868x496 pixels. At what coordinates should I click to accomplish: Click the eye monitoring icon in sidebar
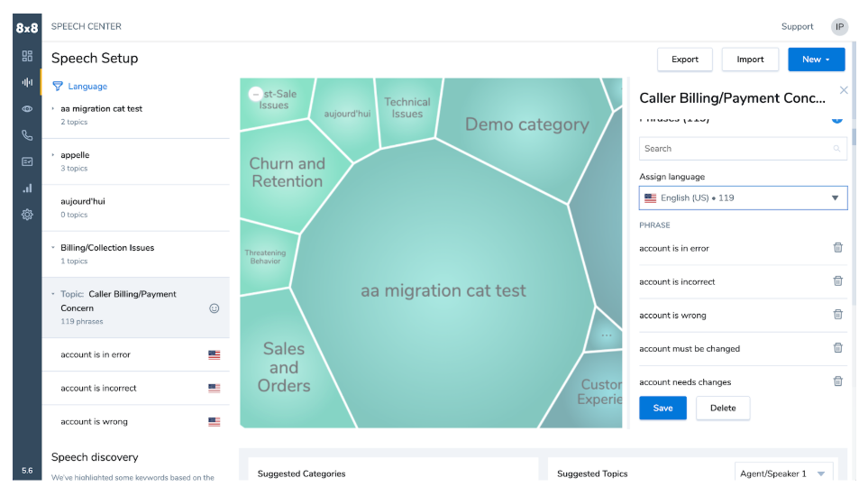point(27,109)
